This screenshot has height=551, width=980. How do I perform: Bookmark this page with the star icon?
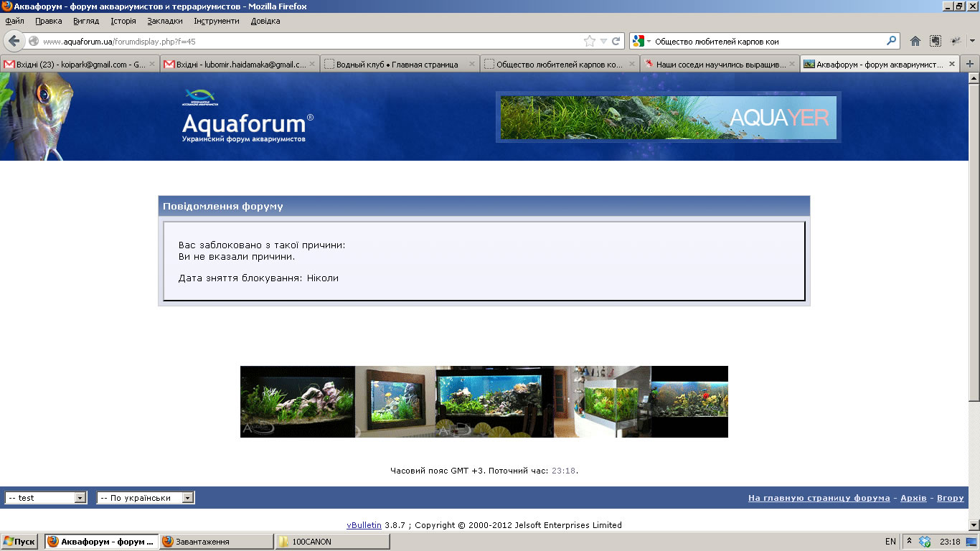(589, 41)
